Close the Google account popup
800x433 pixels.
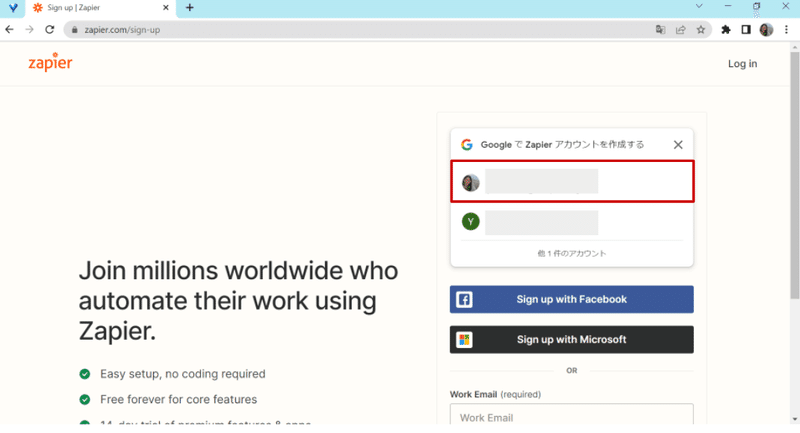tap(678, 145)
